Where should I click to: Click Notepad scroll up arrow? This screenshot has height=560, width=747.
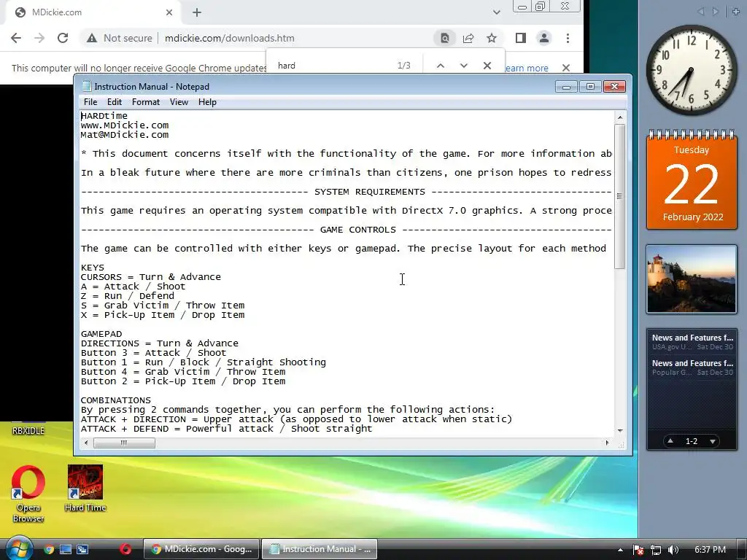point(620,117)
